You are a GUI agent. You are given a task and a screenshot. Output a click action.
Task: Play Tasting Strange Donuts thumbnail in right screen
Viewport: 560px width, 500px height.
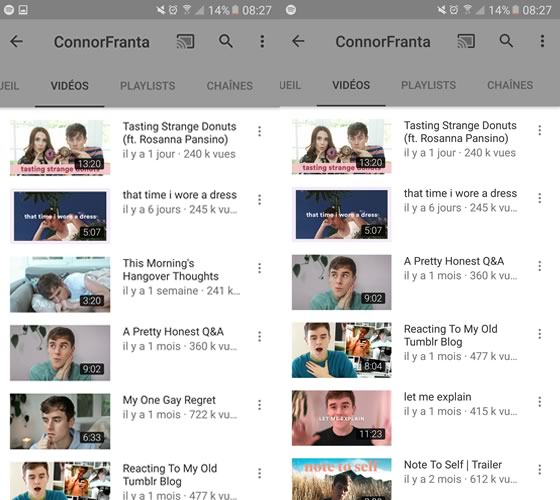pyautogui.click(x=341, y=146)
